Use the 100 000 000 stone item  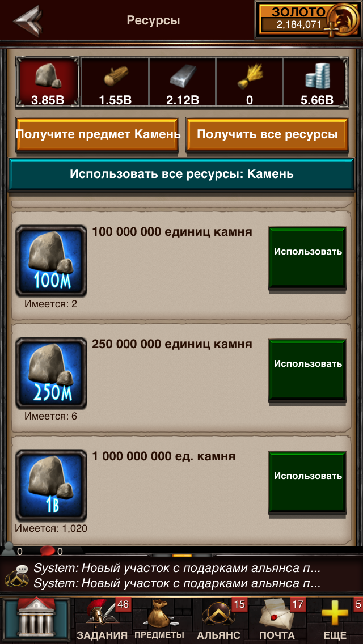coord(307,258)
